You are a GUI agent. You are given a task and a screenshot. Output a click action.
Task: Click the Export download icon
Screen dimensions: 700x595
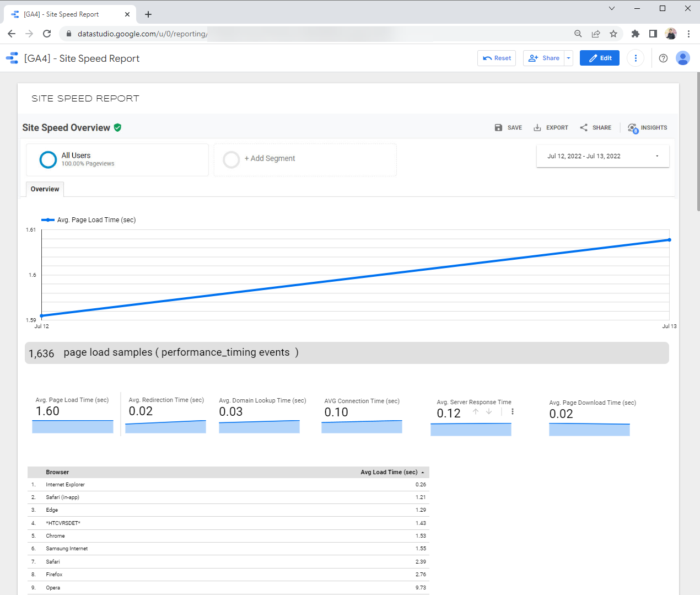pyautogui.click(x=537, y=127)
